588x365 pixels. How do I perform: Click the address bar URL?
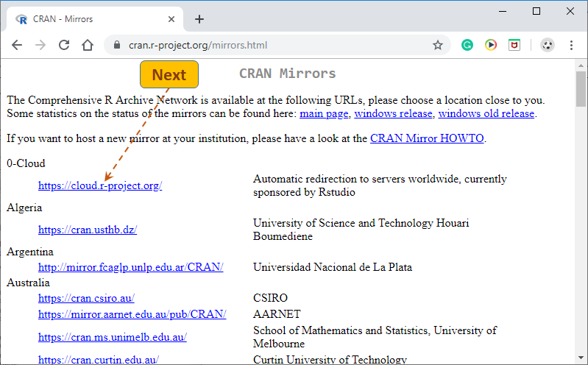198,46
